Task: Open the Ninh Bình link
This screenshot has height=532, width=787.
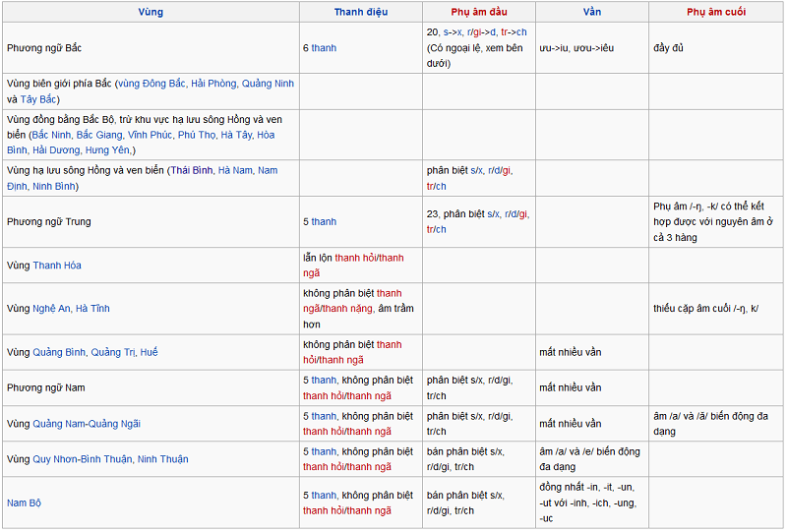Action: point(54,186)
